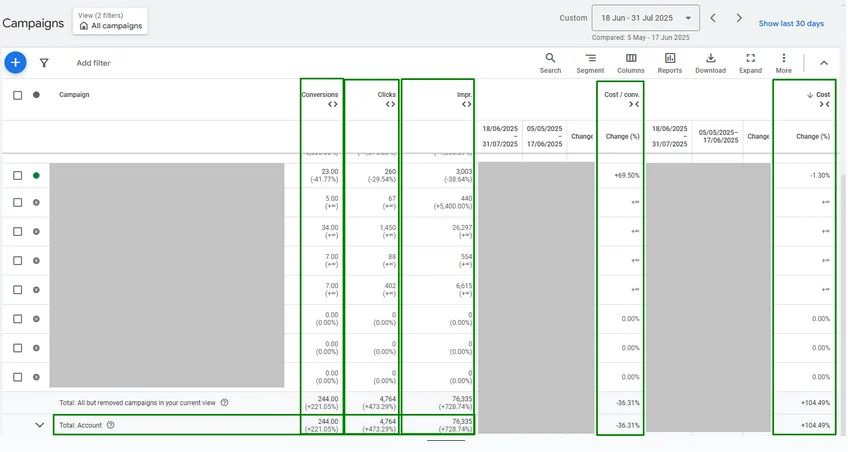The image size is (848, 452).
Task: Open the More options menu
Action: [784, 63]
